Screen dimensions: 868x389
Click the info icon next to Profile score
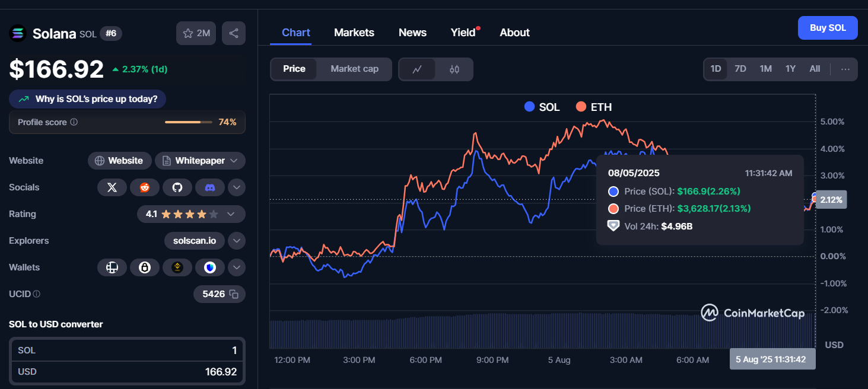(74, 122)
